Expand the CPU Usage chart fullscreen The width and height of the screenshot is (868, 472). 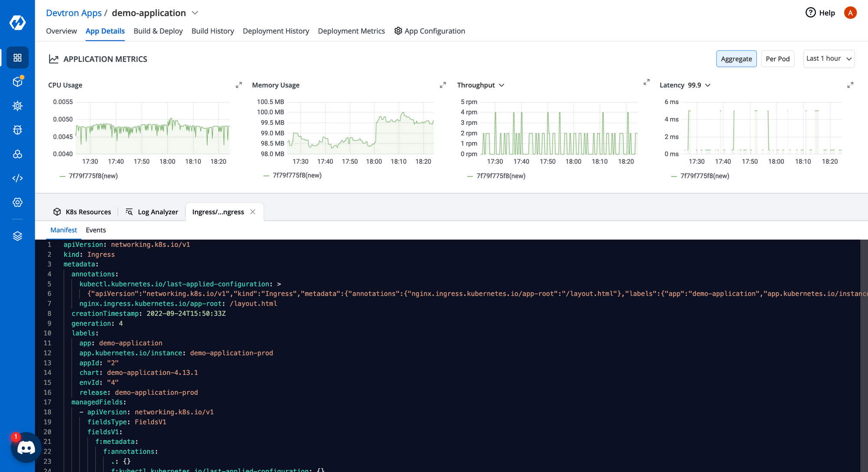239,85
